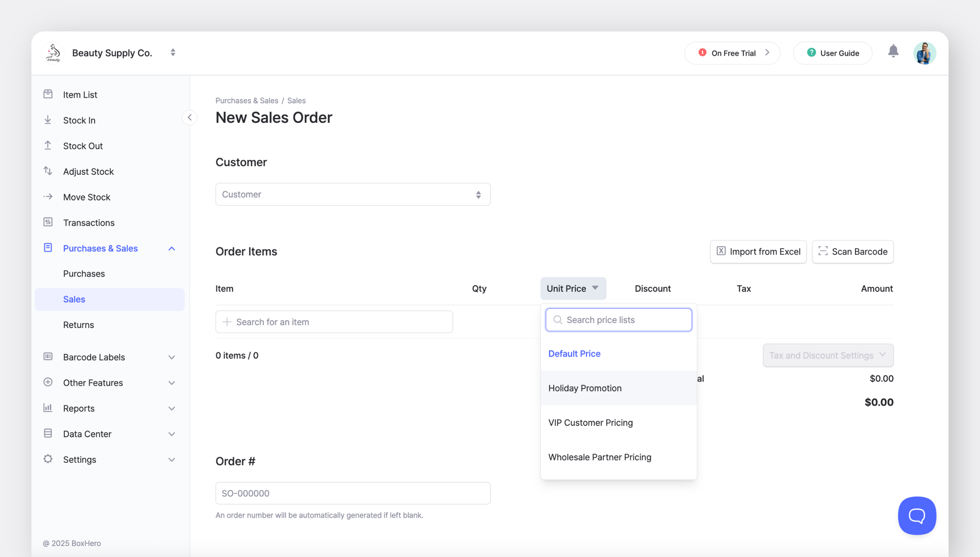The height and width of the screenshot is (557, 980).
Task: Choose Wholesale Partner Pricing option
Action: pyautogui.click(x=600, y=457)
